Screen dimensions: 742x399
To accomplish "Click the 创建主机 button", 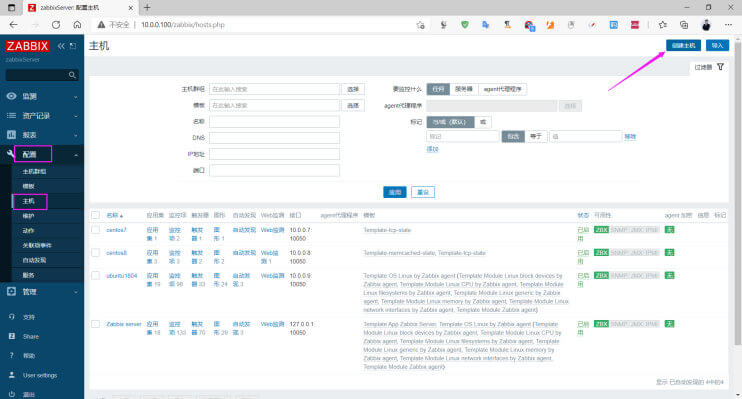I will click(683, 45).
